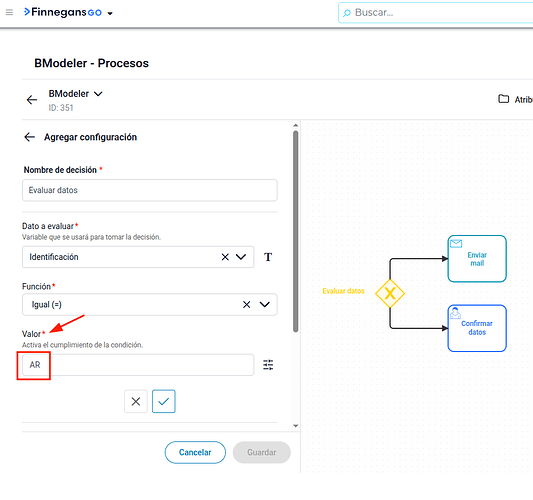Click the back arrow beside BModeler
Viewport: 533px width, 500px height.
32,100
